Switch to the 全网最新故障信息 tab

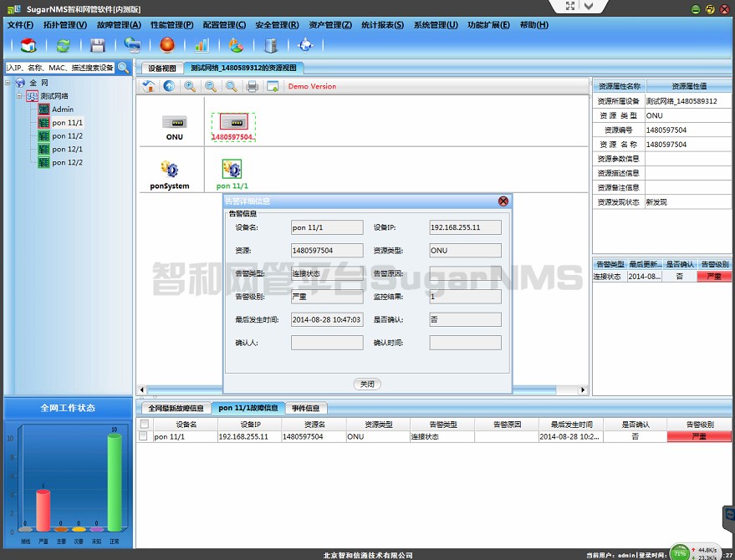point(176,408)
